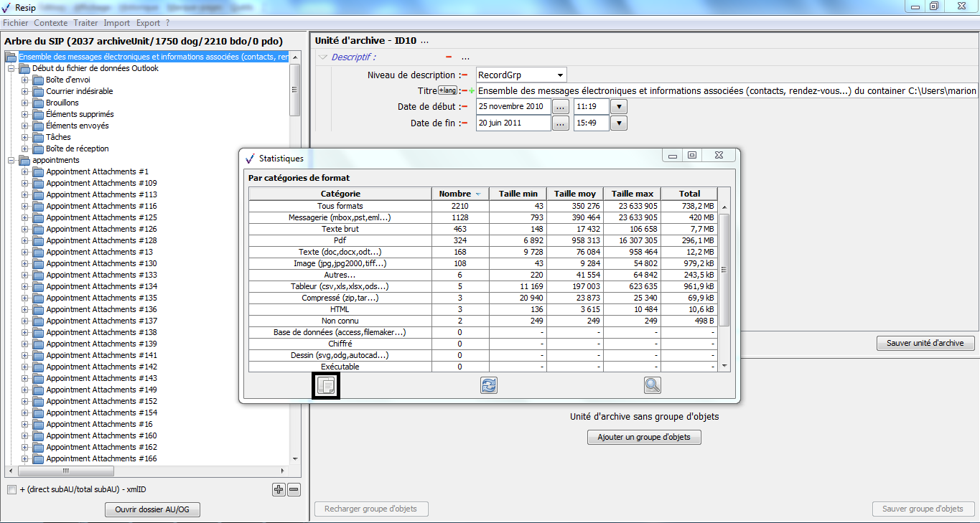Click Ajouter un groupe d'objets
This screenshot has width=980, height=523.
643,437
